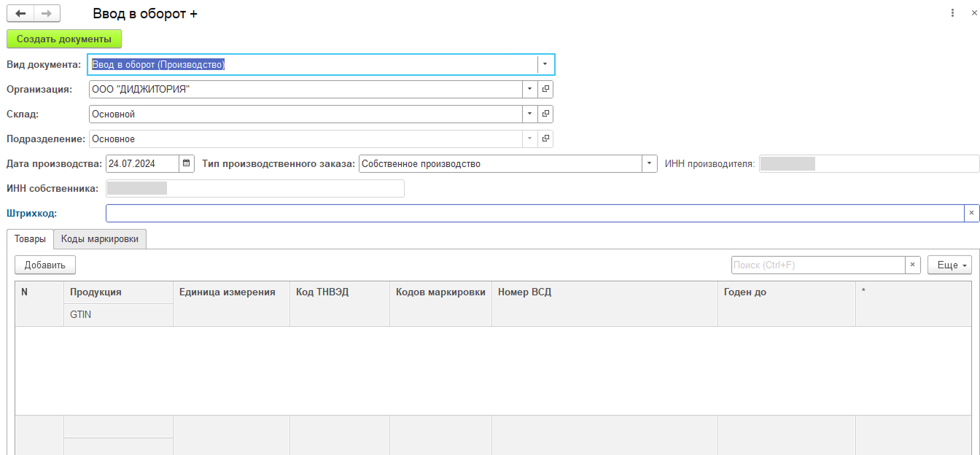Click the forward navigation arrow
The image size is (980, 455).
click(x=47, y=14)
